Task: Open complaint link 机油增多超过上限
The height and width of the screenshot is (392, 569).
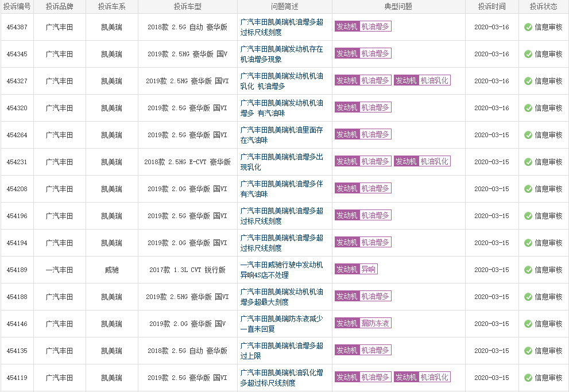Action: [281, 351]
